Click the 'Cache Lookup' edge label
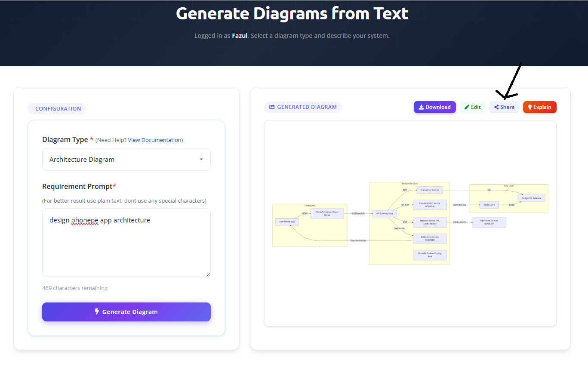This screenshot has height=367, width=588. [x=459, y=205]
